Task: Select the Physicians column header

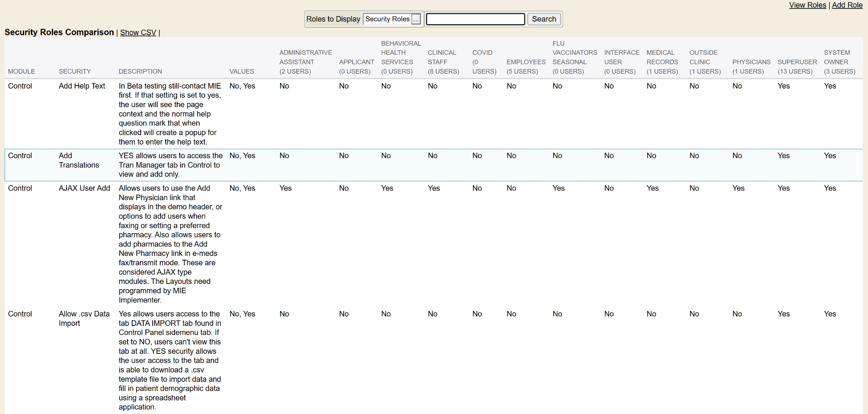Action: pyautogui.click(x=751, y=67)
